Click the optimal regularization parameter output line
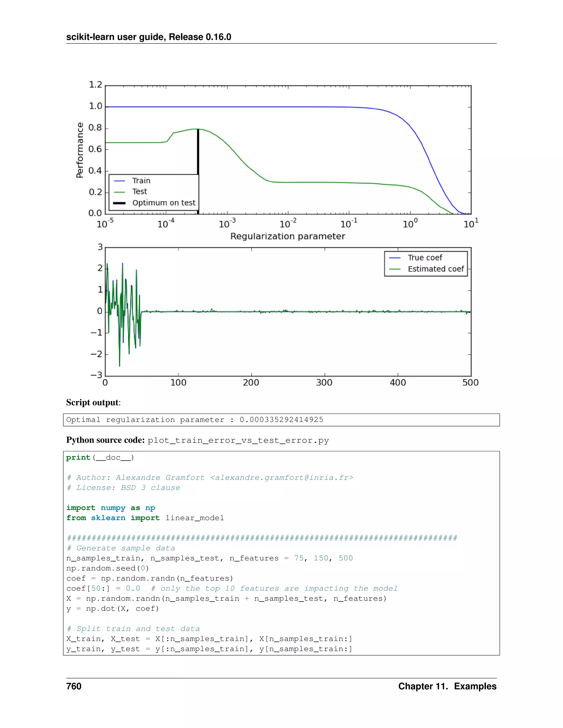This screenshot has height=728, width=563. [195, 420]
